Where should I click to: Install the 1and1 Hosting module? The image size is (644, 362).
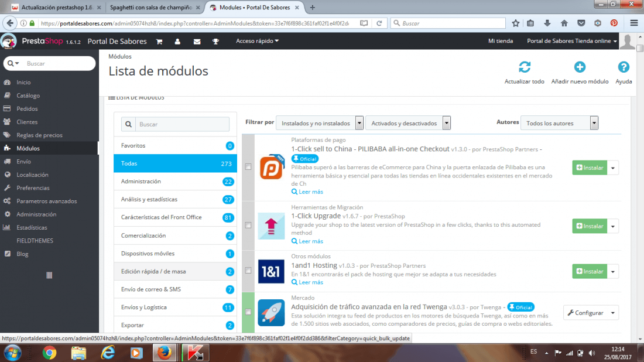(590, 271)
